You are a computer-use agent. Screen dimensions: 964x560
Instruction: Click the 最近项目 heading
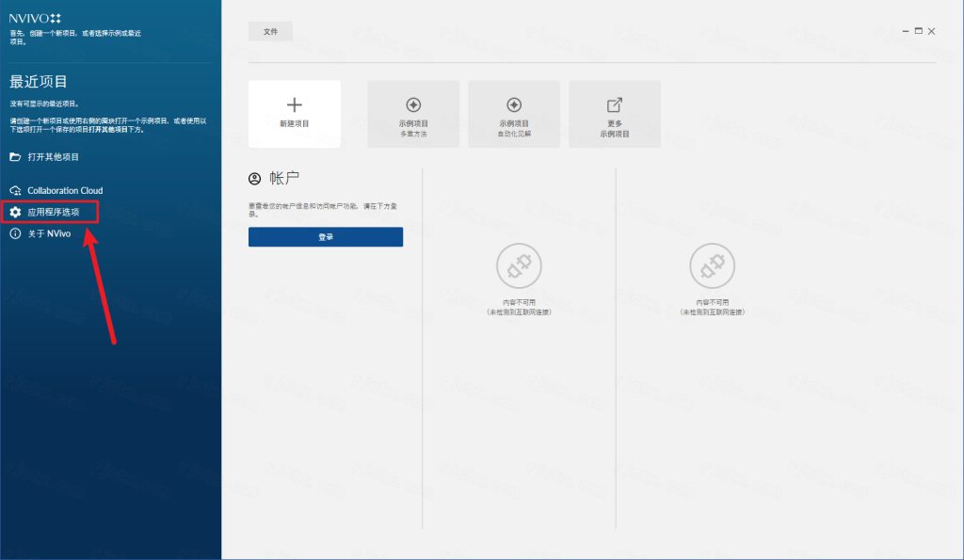click(x=38, y=81)
